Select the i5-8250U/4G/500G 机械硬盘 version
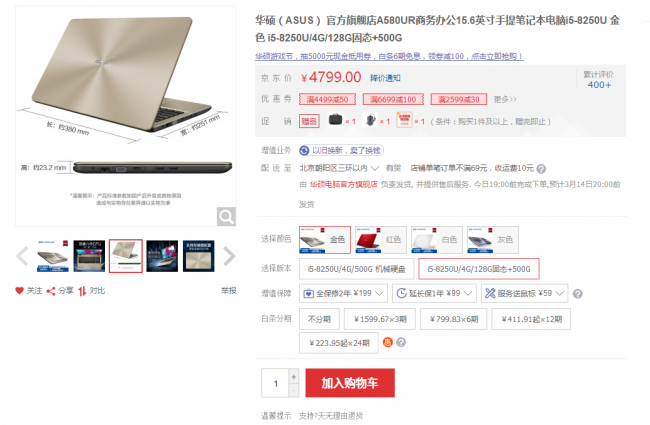The width and height of the screenshot is (650, 425). [357, 269]
